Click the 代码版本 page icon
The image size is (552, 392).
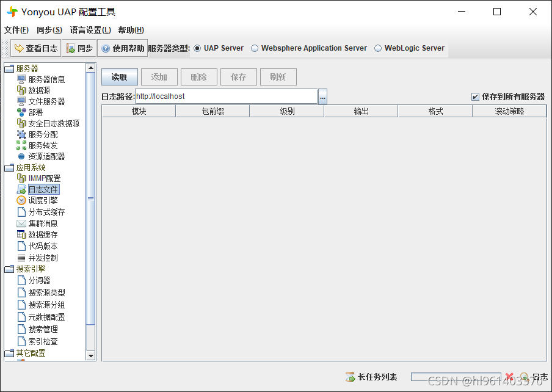pos(21,246)
